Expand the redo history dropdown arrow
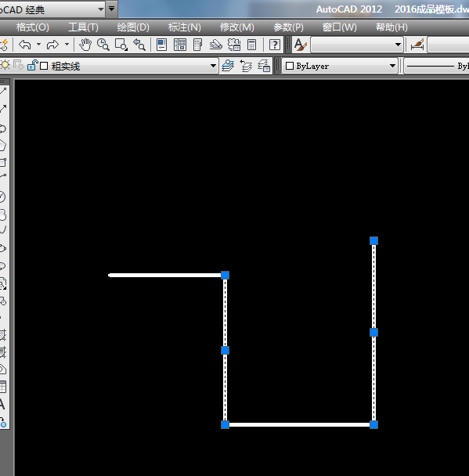The width and height of the screenshot is (469, 476). click(x=67, y=45)
